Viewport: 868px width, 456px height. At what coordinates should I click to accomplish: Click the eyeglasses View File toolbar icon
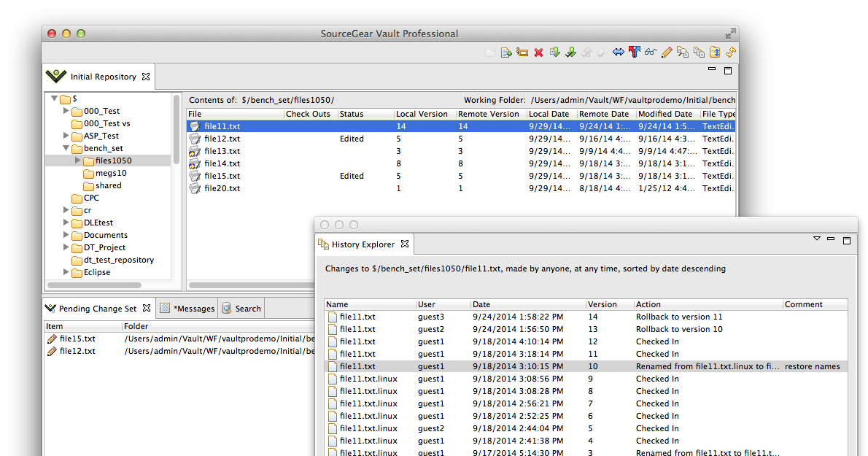point(651,52)
